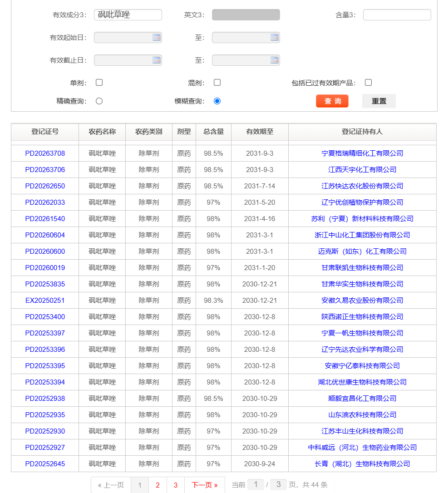Go to page 3 of results
448x493 pixels.
[x=175, y=485]
